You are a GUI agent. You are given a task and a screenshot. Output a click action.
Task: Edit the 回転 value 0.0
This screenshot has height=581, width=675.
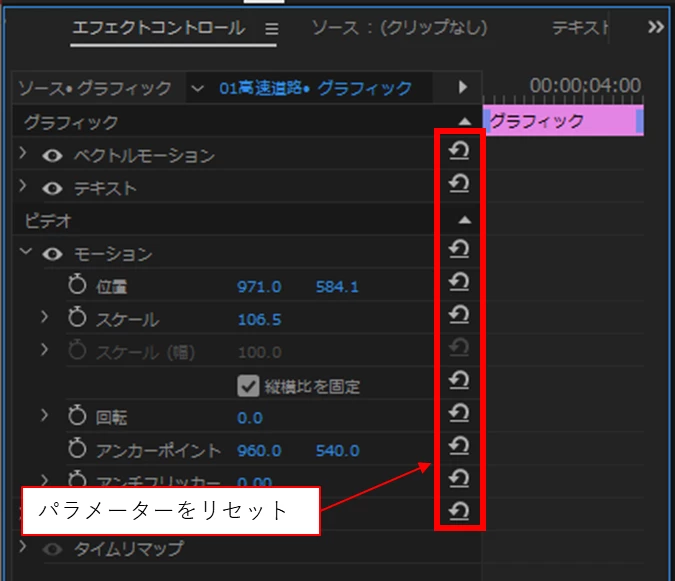tap(250, 418)
